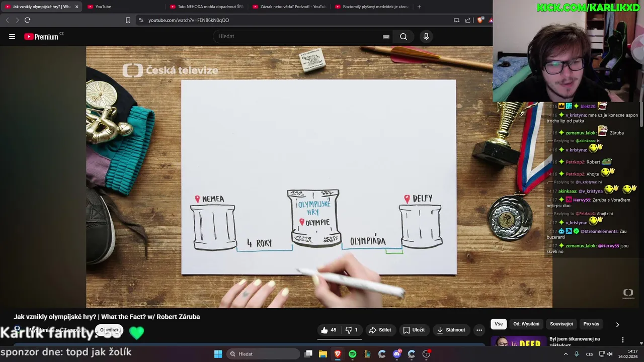This screenshot has height=362, width=644.
Task: Switch to the 'Zázrak nebo věda? Podvod!' tab
Action: 289,7
